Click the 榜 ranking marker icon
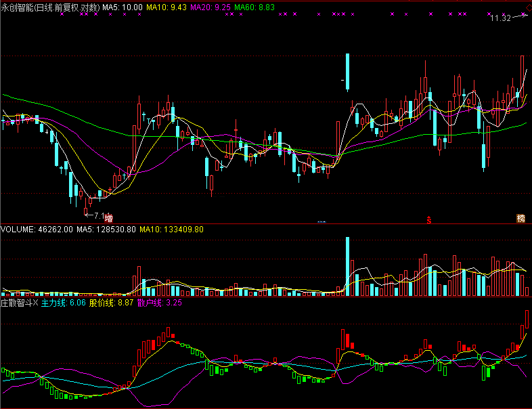The width and height of the screenshot is (532, 409). click(x=520, y=218)
